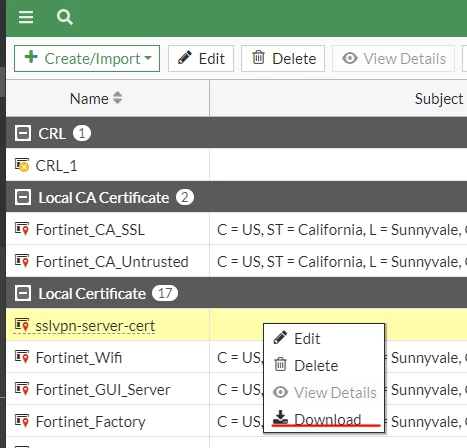
Task: Click the magnifier search icon
Action: pyautogui.click(x=65, y=17)
